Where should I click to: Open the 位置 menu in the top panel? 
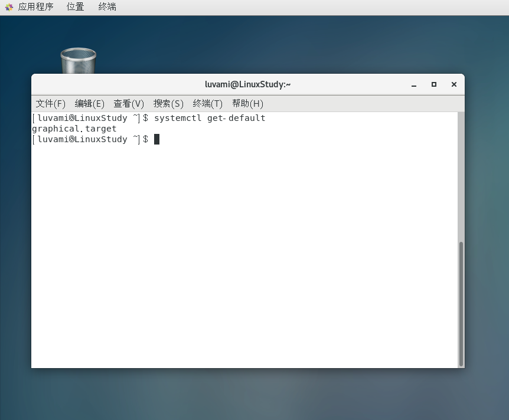[75, 7]
